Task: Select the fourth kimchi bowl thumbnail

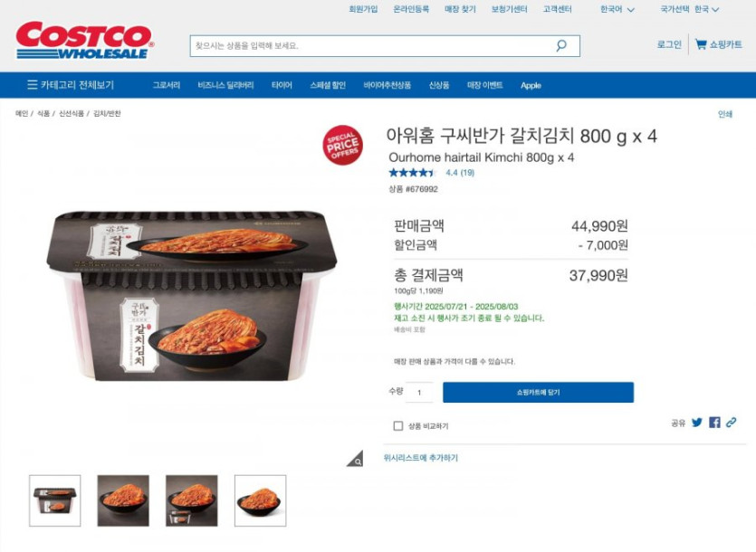Action: [260, 500]
